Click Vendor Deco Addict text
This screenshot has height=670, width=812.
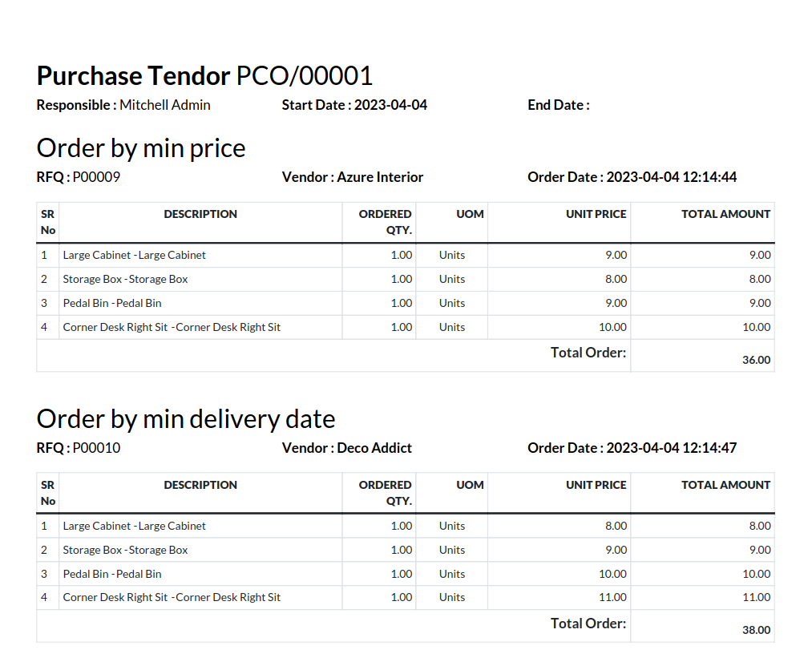pyautogui.click(x=346, y=448)
